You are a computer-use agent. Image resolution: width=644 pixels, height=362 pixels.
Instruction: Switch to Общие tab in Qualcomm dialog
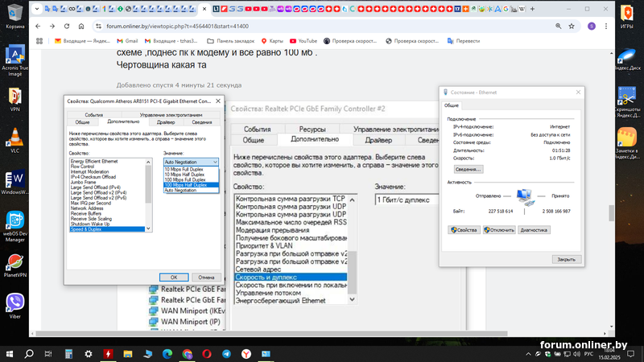83,122
